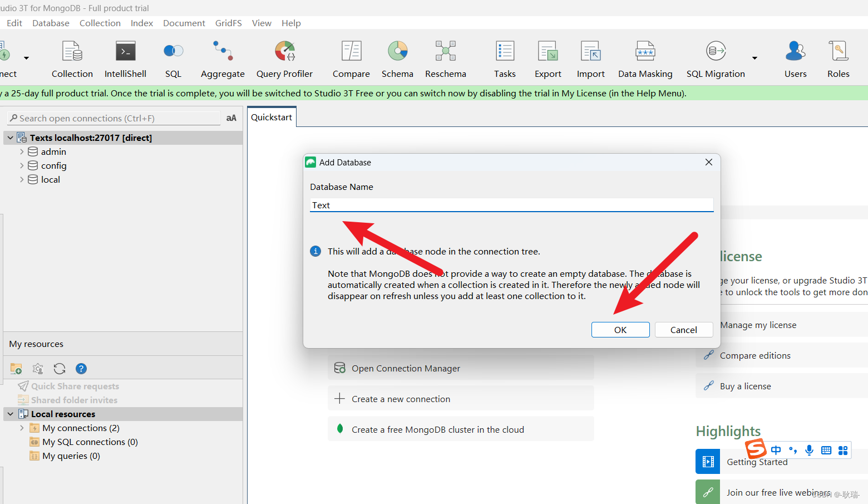
Task: Select My queries (0) item
Action: pos(71,456)
